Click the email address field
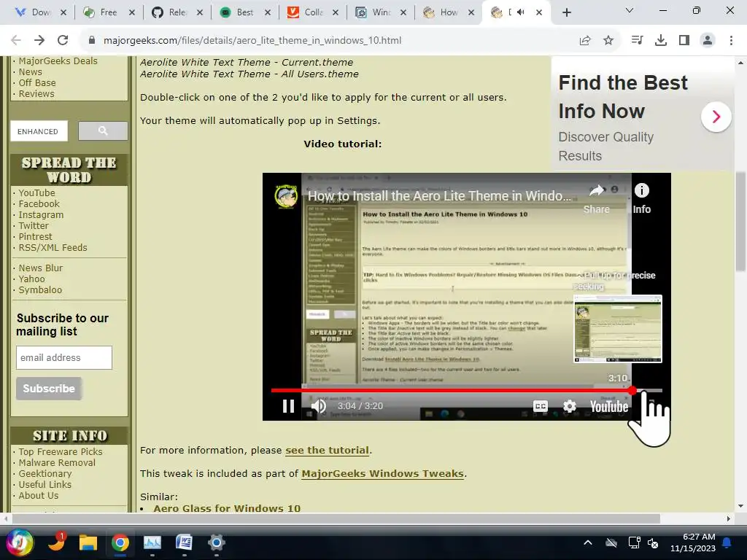The width and height of the screenshot is (747, 560). [64, 357]
